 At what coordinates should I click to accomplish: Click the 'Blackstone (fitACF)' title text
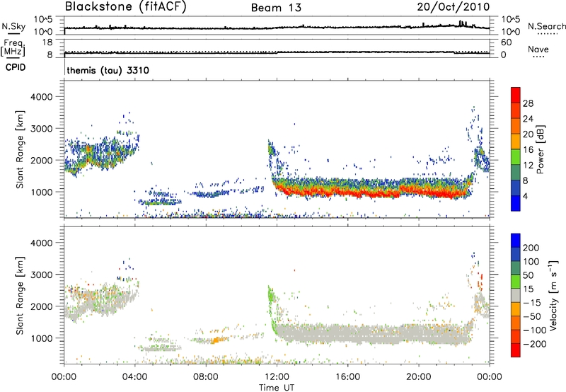pos(126,6)
